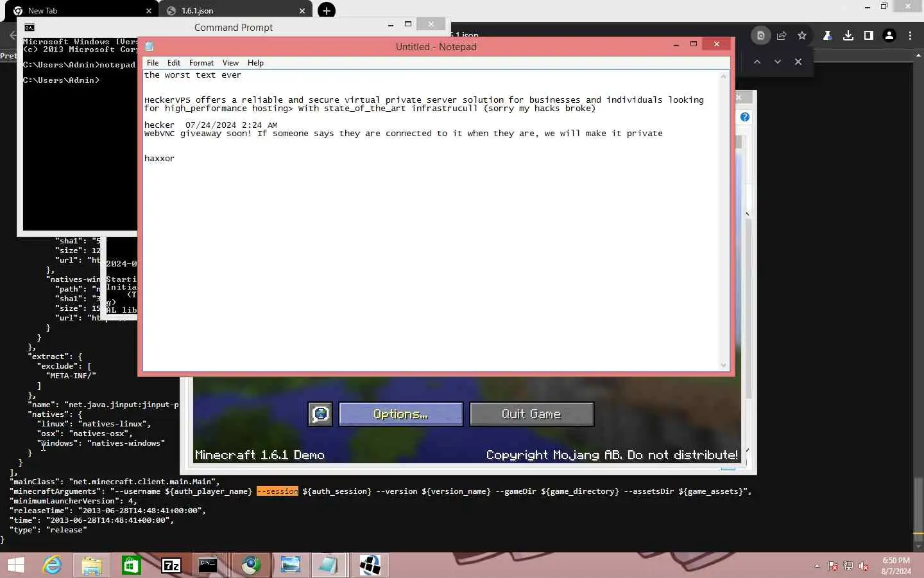Click the Minecraft language globe button
This screenshot has width=924, height=578.
click(x=320, y=414)
